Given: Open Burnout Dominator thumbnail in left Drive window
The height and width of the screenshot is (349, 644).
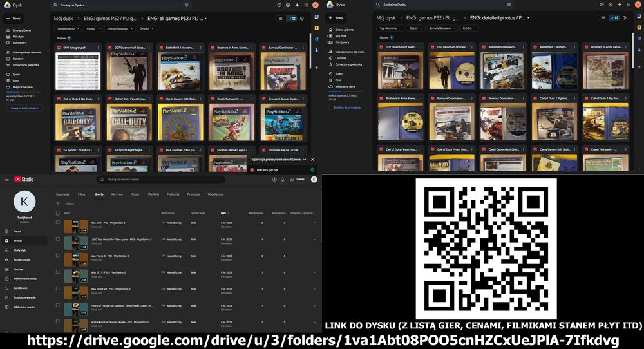Looking at the screenshot, I should click(283, 71).
